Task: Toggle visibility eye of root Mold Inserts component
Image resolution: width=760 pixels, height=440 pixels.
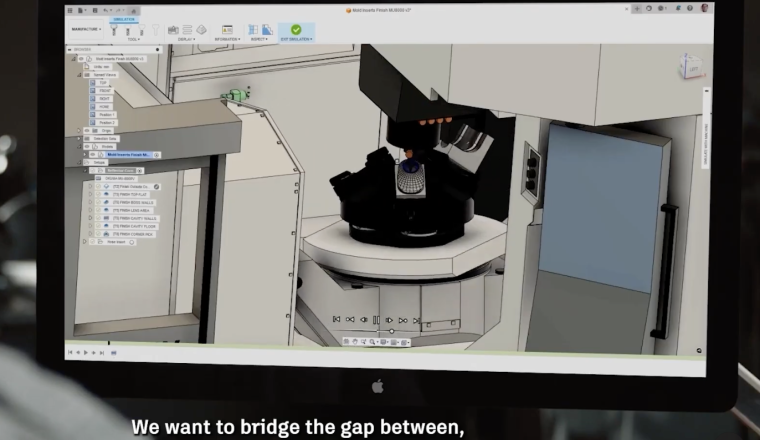Action: 81,59
